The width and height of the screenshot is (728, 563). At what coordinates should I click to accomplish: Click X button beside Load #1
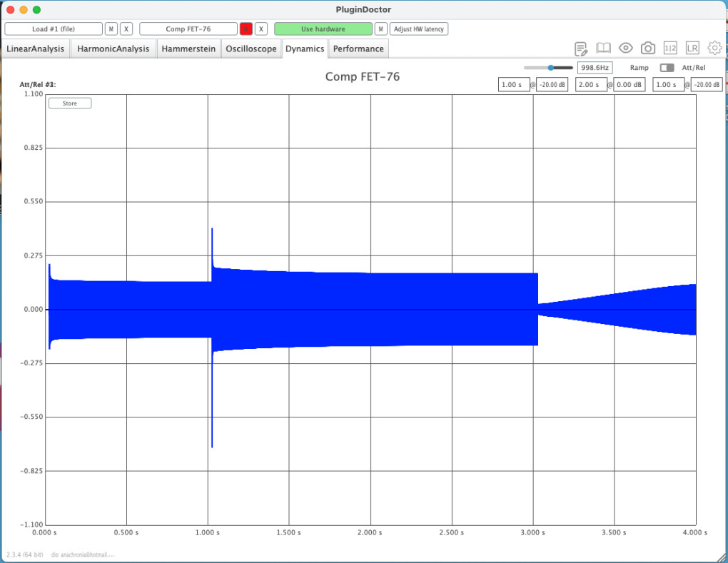pyautogui.click(x=126, y=29)
